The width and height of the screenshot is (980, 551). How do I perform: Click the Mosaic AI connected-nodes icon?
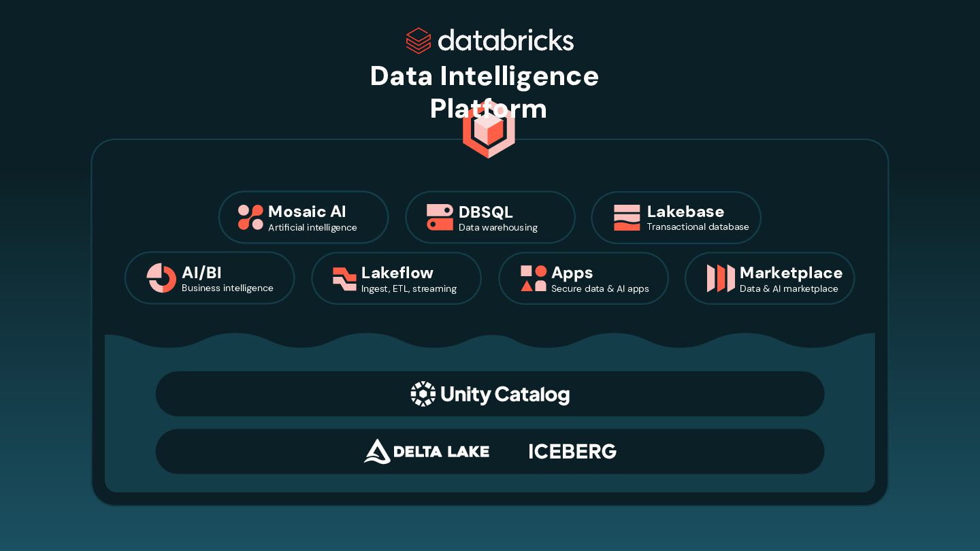pyautogui.click(x=250, y=218)
